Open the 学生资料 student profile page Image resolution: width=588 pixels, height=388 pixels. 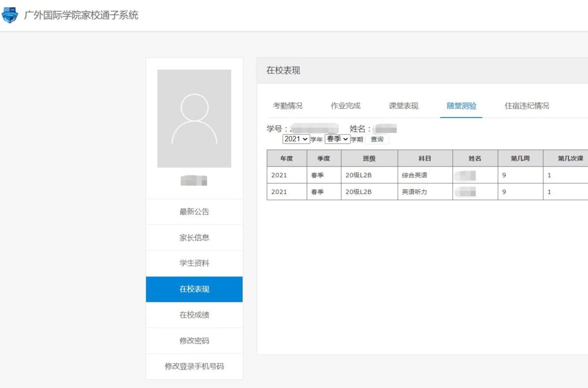click(x=194, y=263)
